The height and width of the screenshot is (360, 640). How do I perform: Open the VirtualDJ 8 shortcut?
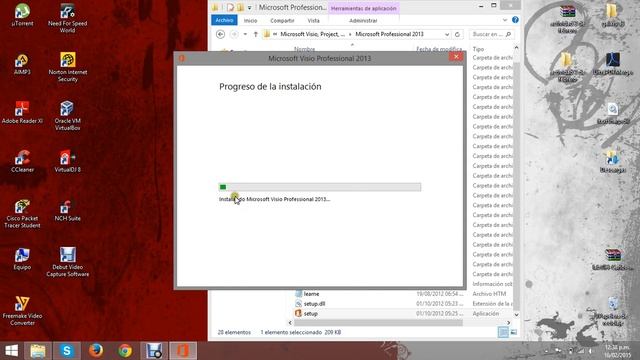coord(67,161)
